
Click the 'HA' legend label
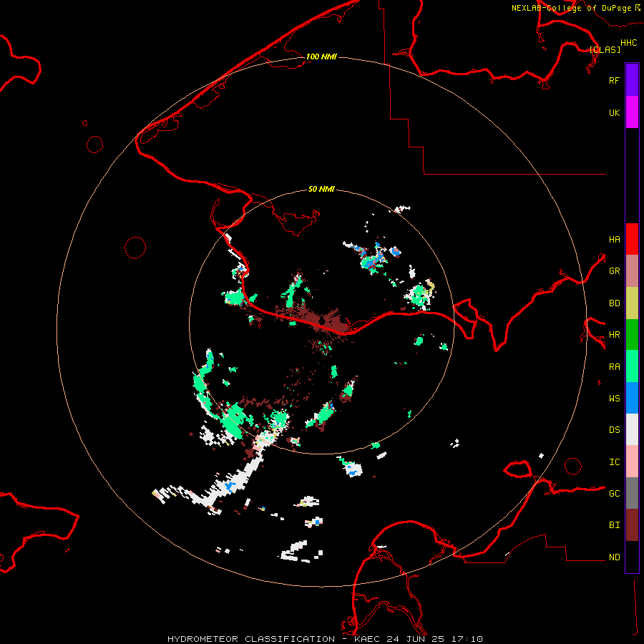coord(614,240)
